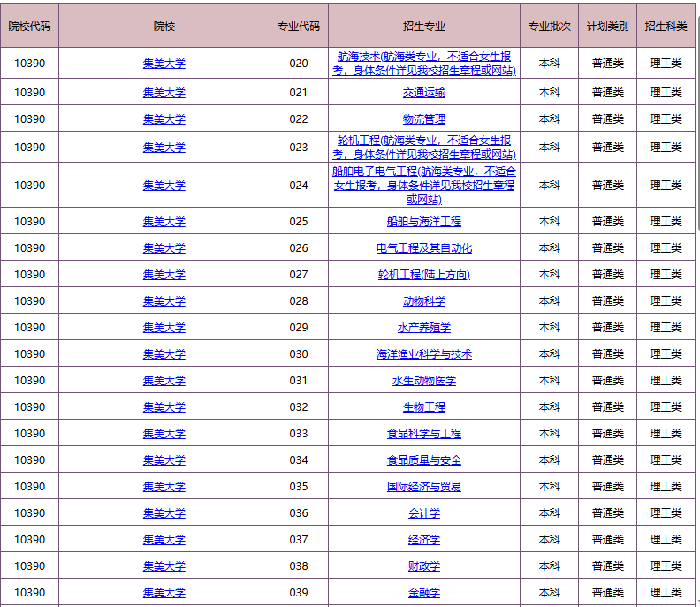Screen dimensions: 700x607
Task: Click 集美大学 link in row 020
Action: pos(164,64)
